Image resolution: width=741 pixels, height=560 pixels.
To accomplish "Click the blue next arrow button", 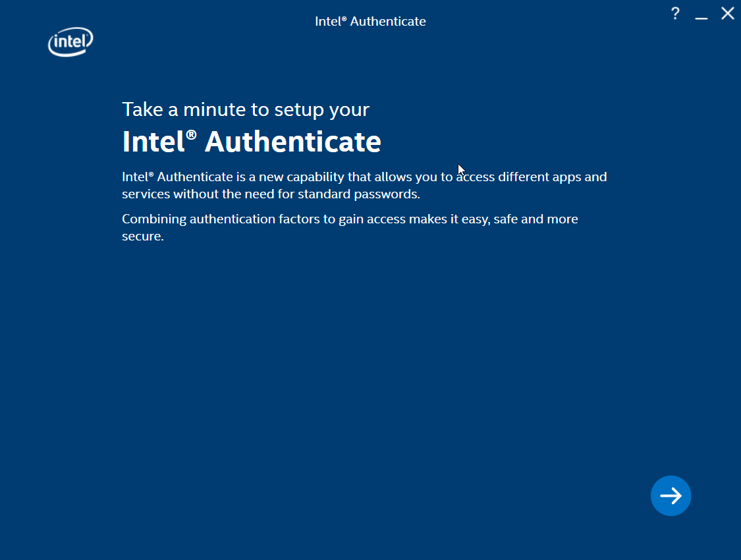I will pos(671,495).
